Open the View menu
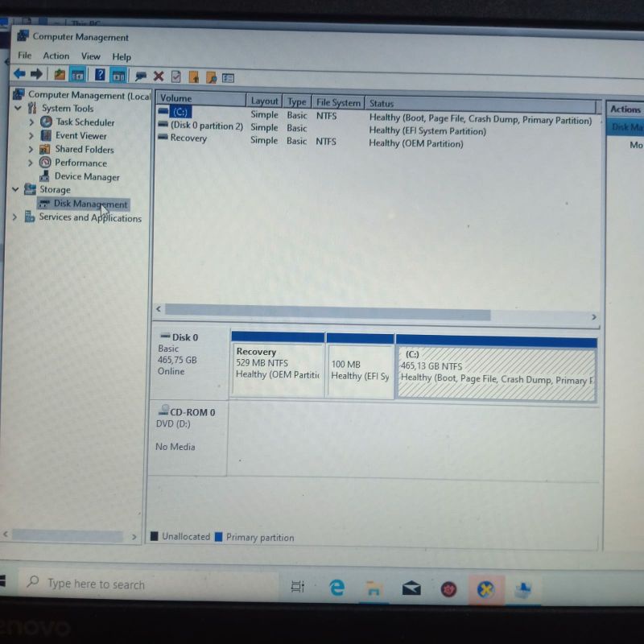 [90, 56]
